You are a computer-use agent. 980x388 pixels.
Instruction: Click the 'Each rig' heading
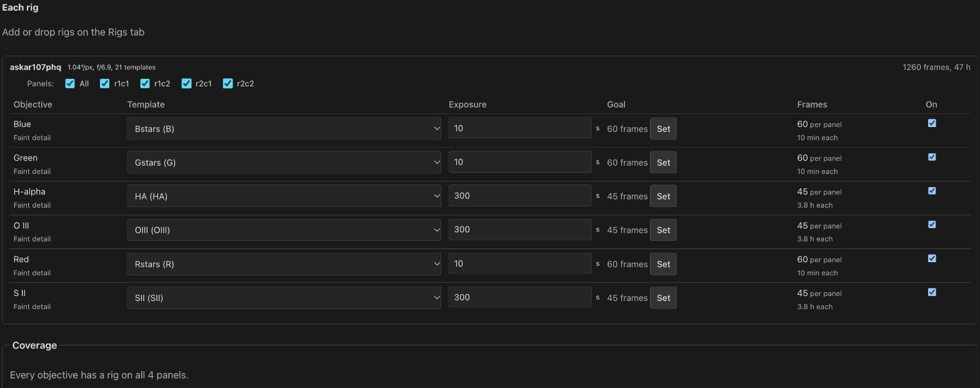coord(21,8)
